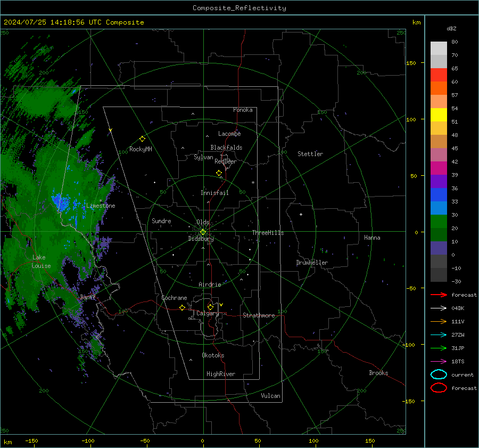Click the magenta 18TS arrow icon

click(x=439, y=362)
